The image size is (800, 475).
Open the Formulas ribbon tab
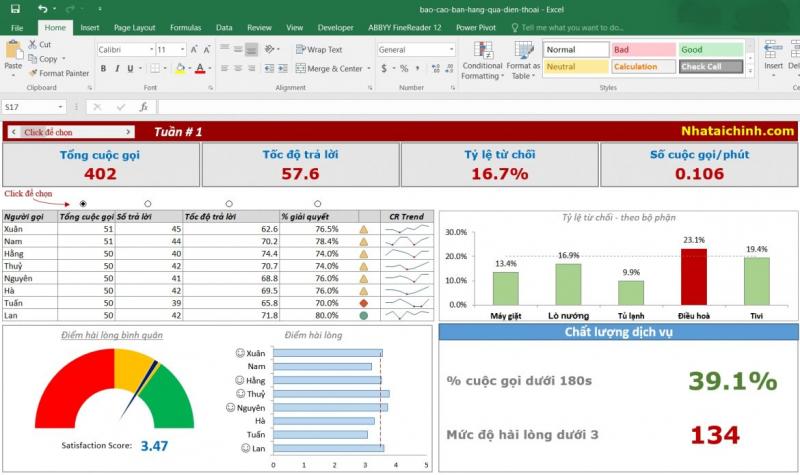point(185,28)
